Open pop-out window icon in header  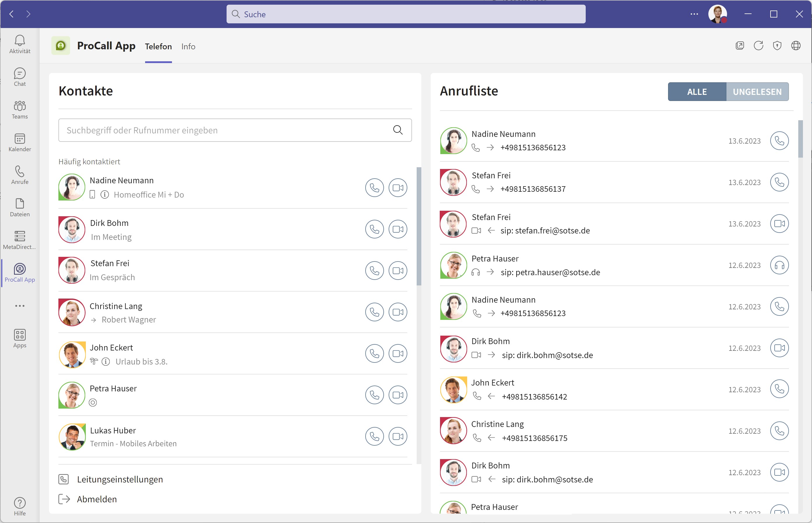740,46
